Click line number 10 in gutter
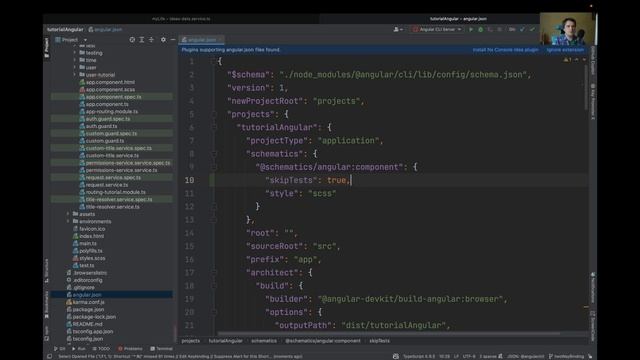The image size is (640, 360). [189, 180]
